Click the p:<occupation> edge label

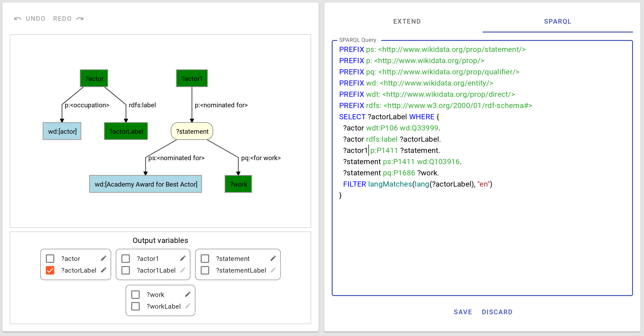87,105
